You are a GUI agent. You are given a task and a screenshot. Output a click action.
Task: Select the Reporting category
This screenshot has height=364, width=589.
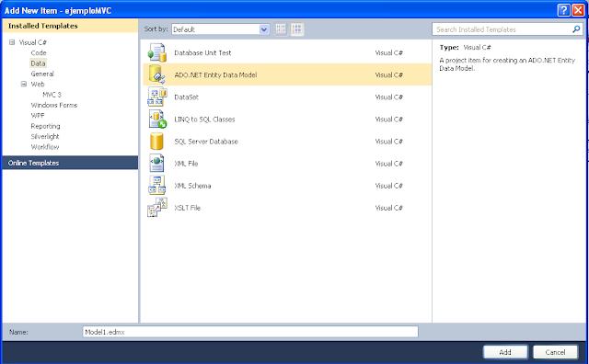[45, 126]
